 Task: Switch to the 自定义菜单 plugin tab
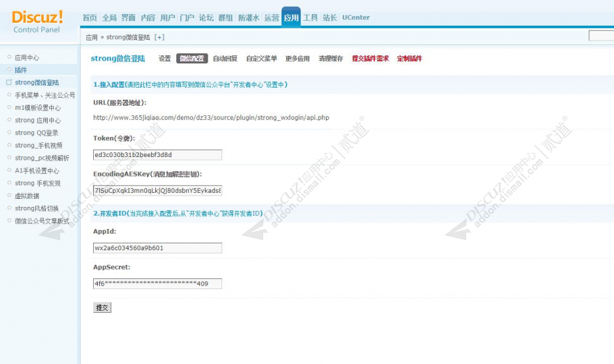pyautogui.click(x=262, y=59)
